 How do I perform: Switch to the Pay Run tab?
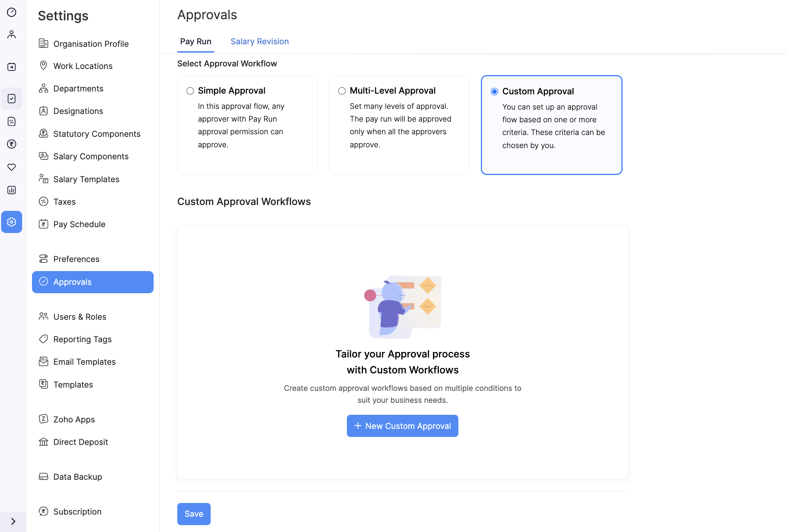point(195,41)
